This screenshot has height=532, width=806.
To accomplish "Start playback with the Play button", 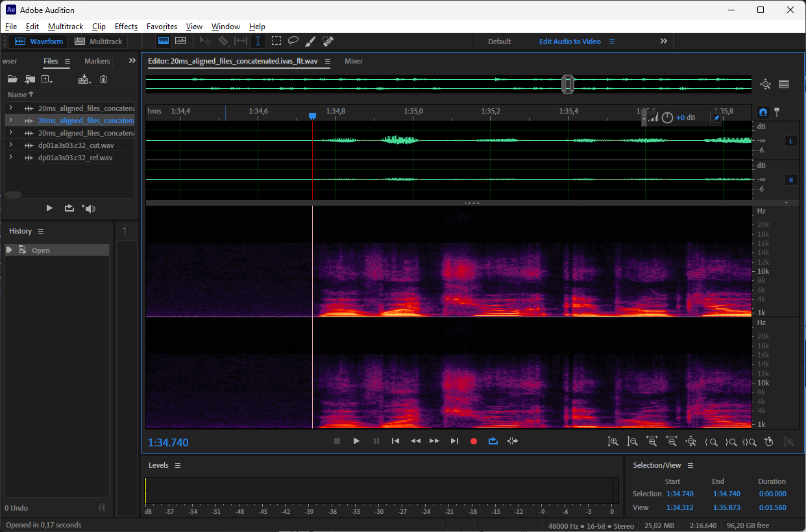I will [x=356, y=441].
